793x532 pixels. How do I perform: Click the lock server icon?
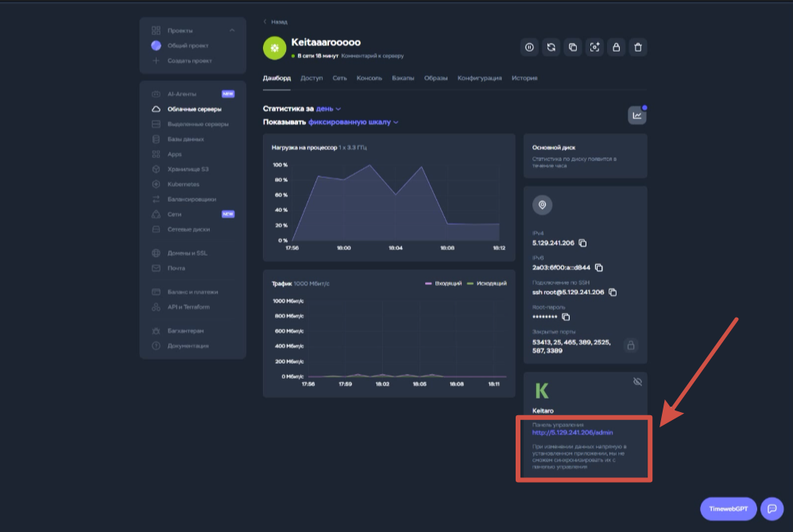tap(615, 48)
